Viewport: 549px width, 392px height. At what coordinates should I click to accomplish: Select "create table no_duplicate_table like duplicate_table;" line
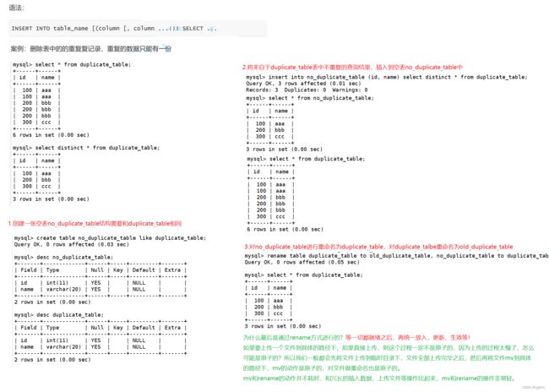tap(110, 238)
